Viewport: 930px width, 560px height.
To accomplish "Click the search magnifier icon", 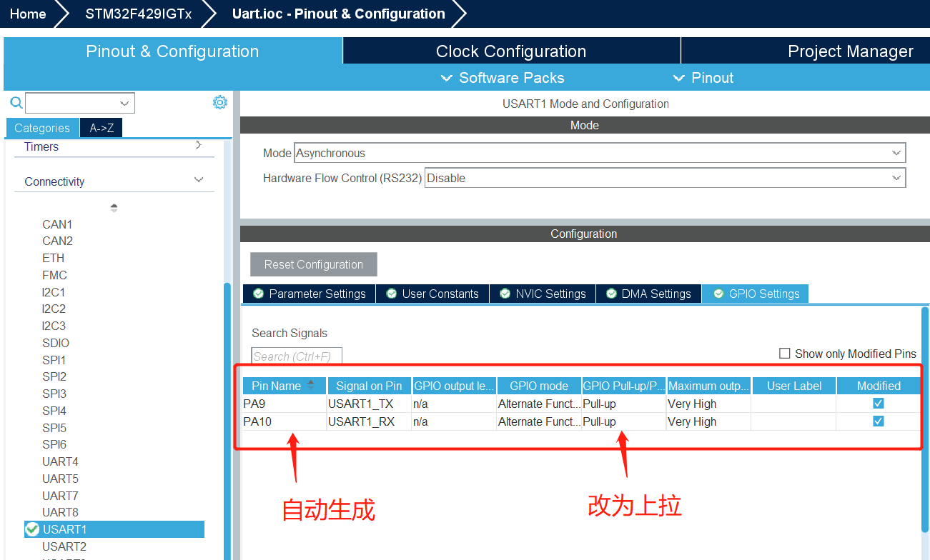I will pos(16,103).
